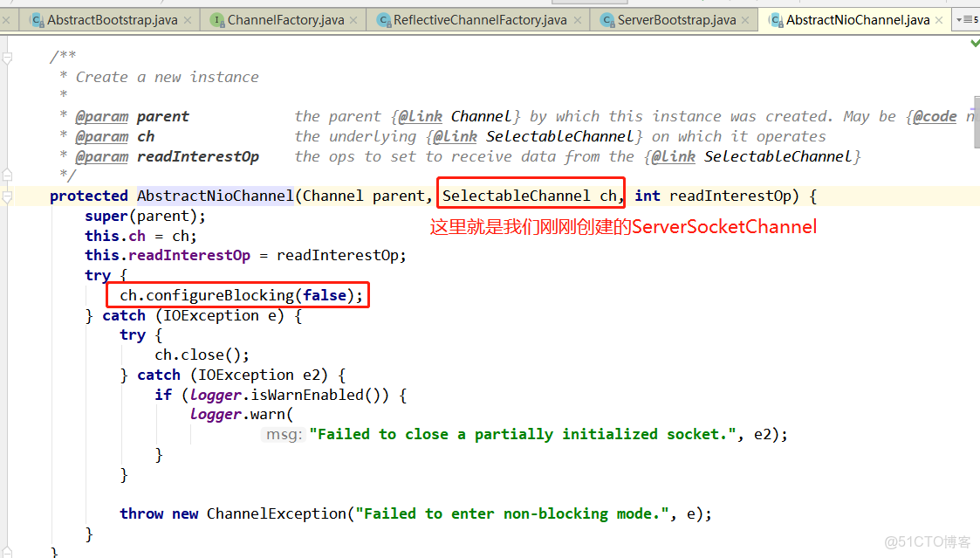Click '@param ch' in the Javadoc
The image size is (980, 558).
[x=114, y=137]
